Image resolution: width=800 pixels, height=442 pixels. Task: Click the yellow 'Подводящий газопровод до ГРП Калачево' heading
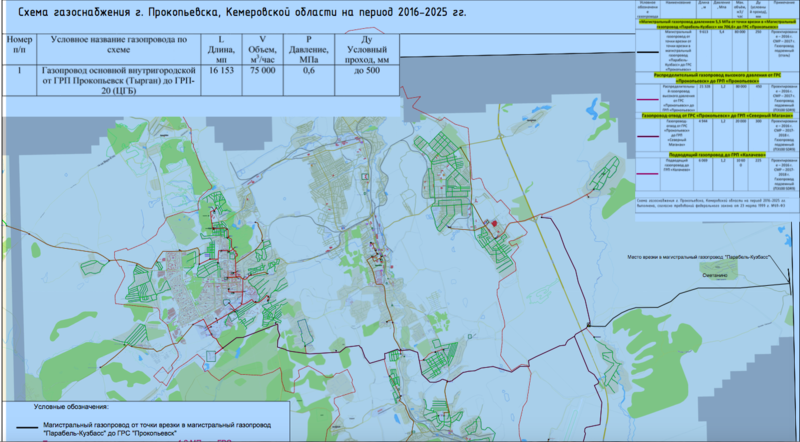[x=714, y=156]
